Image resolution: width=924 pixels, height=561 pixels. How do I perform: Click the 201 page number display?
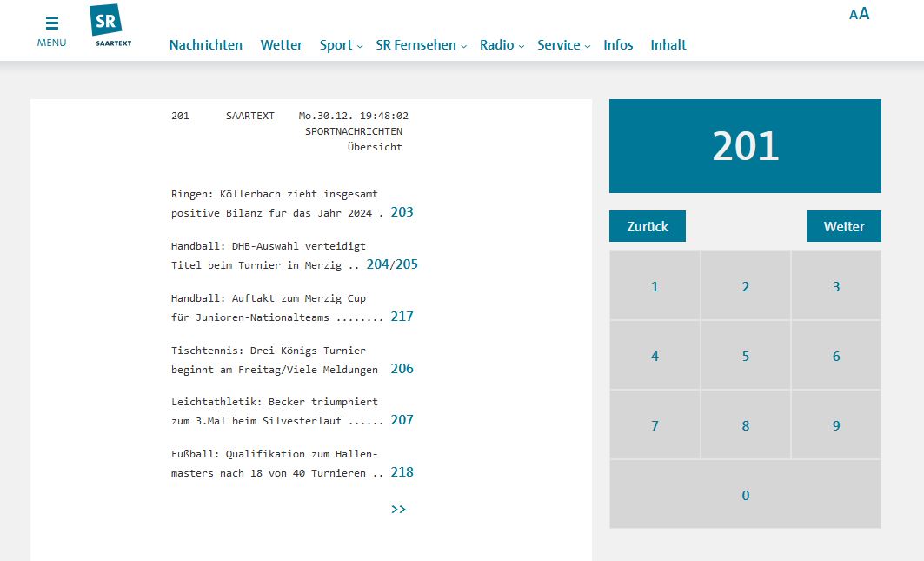(745, 146)
